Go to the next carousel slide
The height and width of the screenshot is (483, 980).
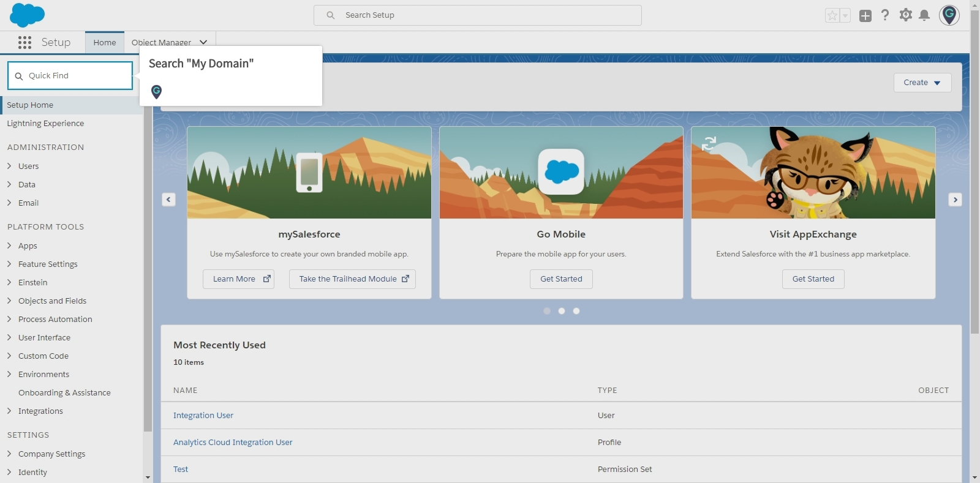point(955,200)
